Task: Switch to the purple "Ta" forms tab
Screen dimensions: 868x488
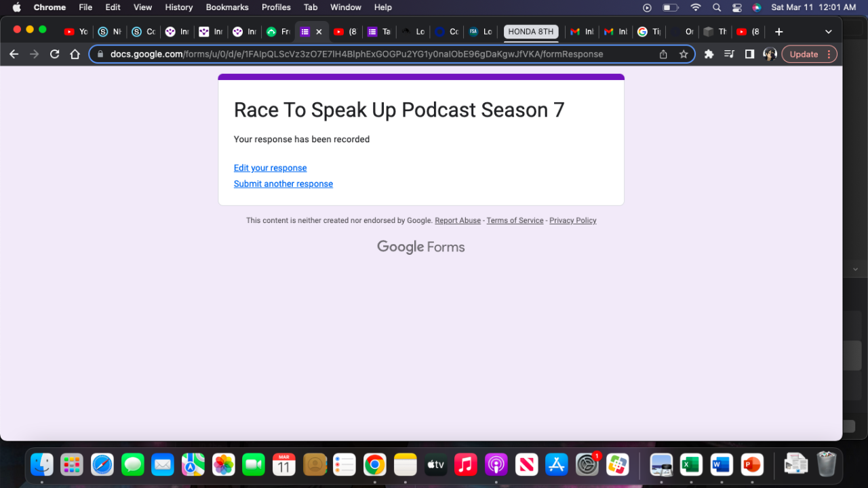Action: (379, 32)
